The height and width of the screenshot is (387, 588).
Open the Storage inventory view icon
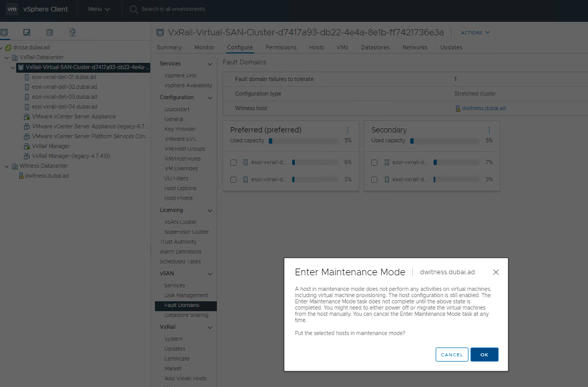coord(49,33)
